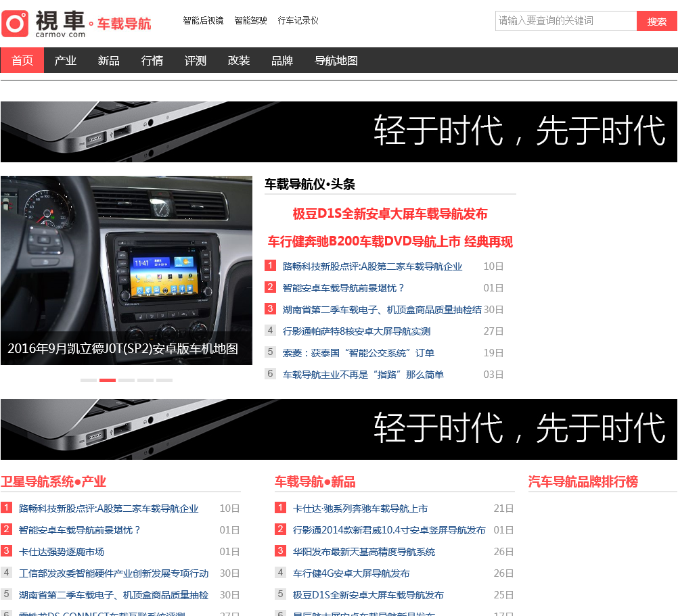The height and width of the screenshot is (616, 678).
Task: Open 车载导航主业不再是“指路”那么简单
Action: [x=363, y=375]
